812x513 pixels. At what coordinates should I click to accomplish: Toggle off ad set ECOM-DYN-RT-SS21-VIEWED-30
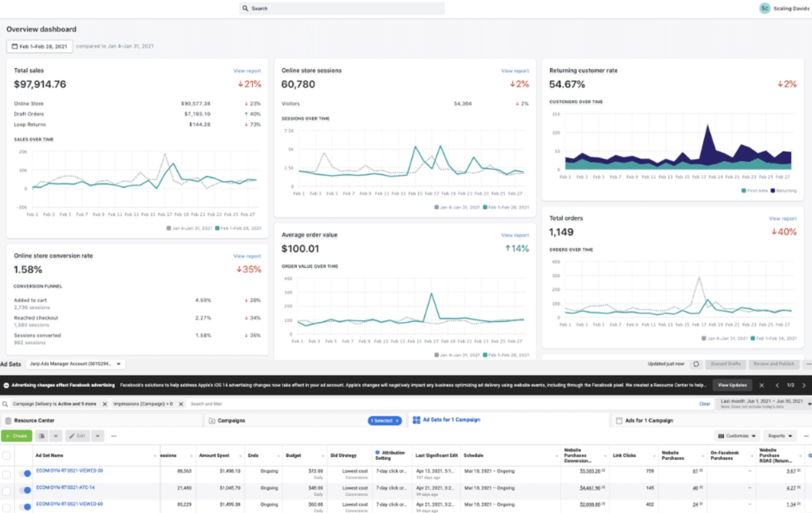[25, 473]
